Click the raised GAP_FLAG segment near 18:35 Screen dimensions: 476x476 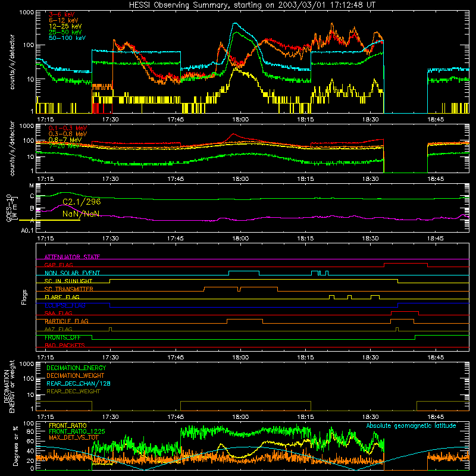[x=406, y=264]
